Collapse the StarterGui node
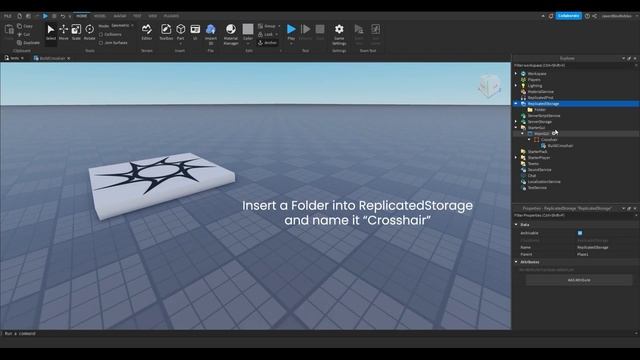Viewport: 640px width, 360px height. 516,128
